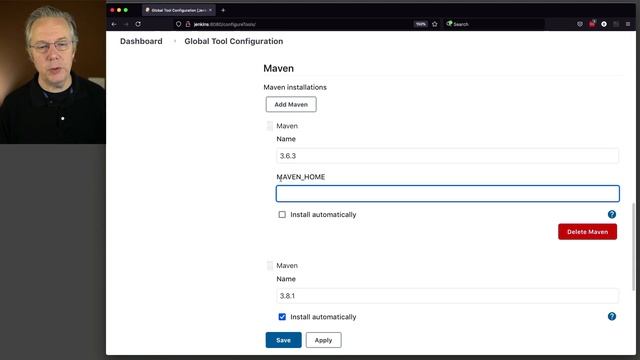Open the Pocket shield icon in the toolbar
This screenshot has width=640, height=360.
pyautogui.click(x=580, y=24)
